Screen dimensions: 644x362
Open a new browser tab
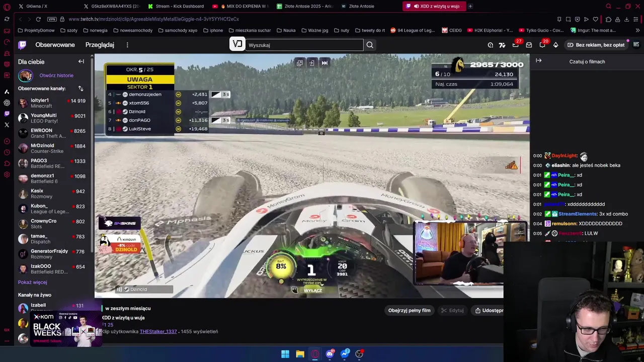pos(470,6)
